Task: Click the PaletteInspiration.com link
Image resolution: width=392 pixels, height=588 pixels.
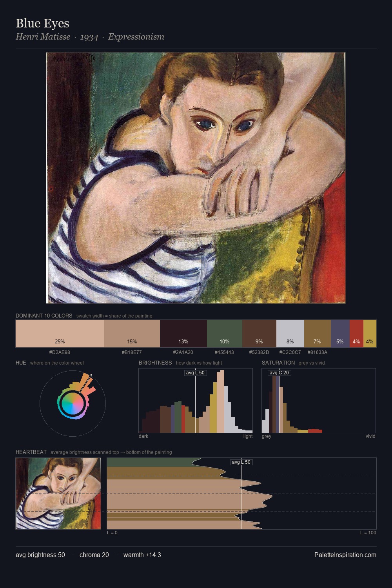Action: 345,555
